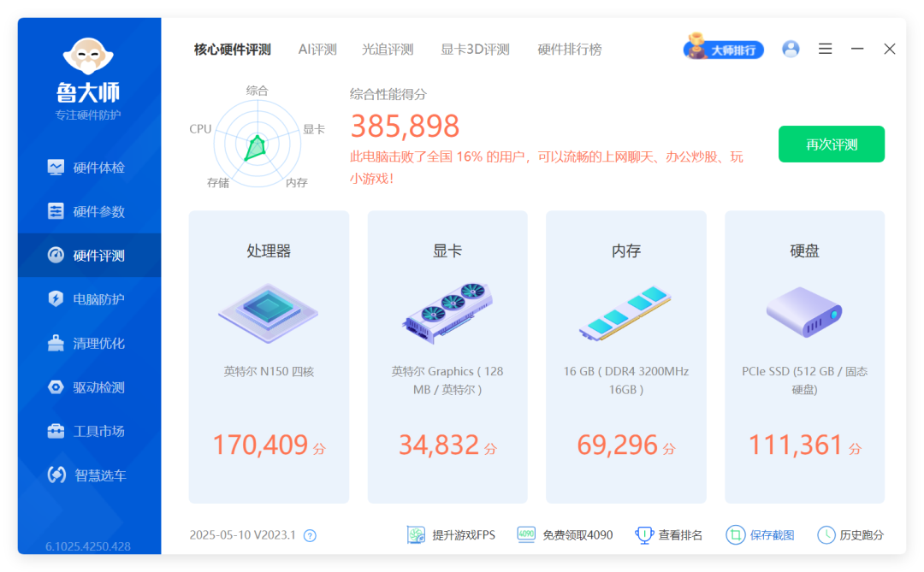924x572 pixels.
Task: Click the help question mark beside V2023.1
Action: (x=310, y=535)
